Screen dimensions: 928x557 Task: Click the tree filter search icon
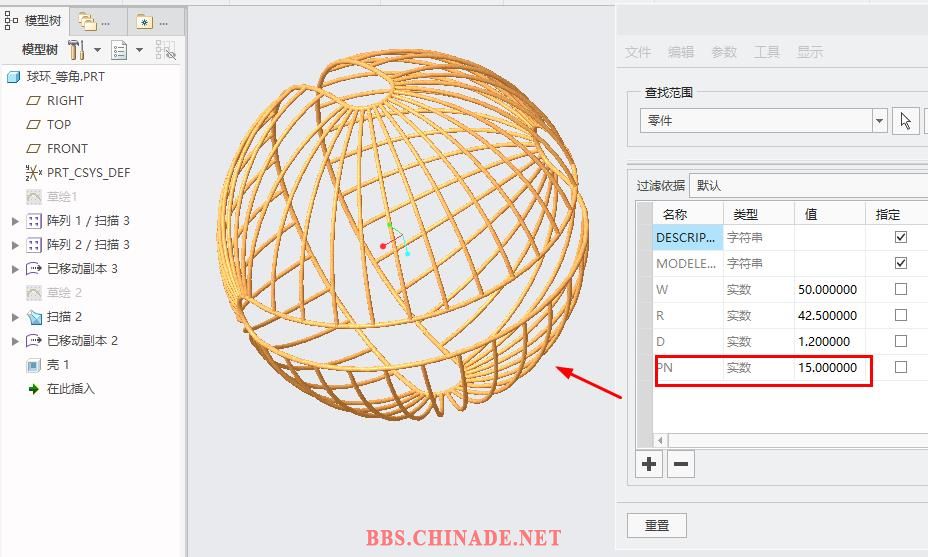(x=166, y=50)
